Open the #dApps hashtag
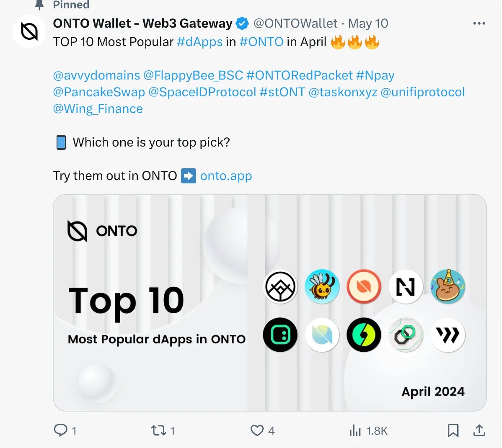This screenshot has width=502, height=448. tap(199, 42)
